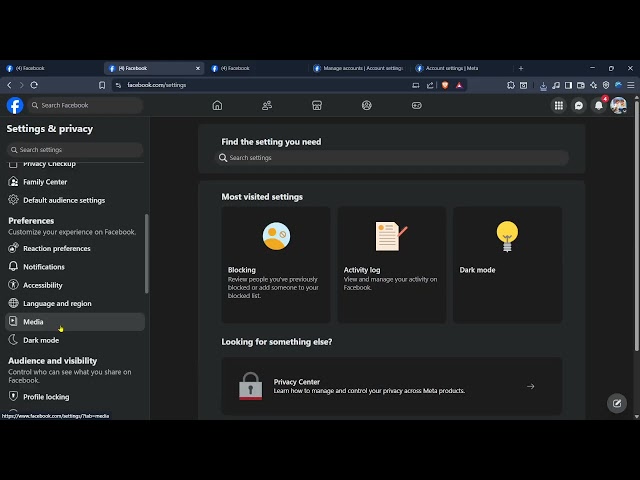This screenshot has width=640, height=480.
Task: Open Language and region settings
Action: [75, 303]
